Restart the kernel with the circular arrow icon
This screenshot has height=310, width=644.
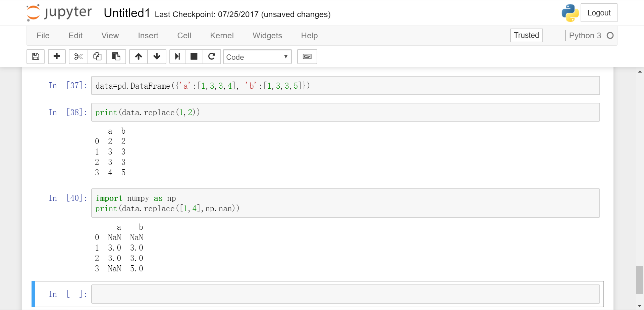(x=212, y=56)
